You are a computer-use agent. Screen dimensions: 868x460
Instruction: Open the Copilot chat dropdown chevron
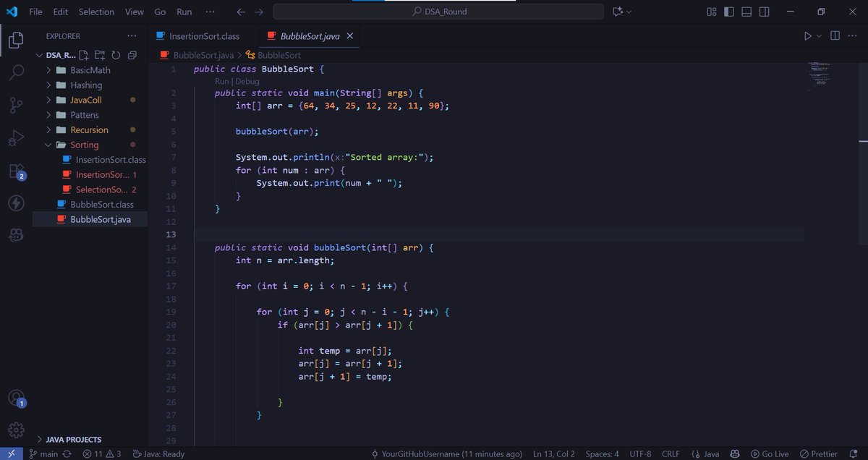(x=629, y=12)
